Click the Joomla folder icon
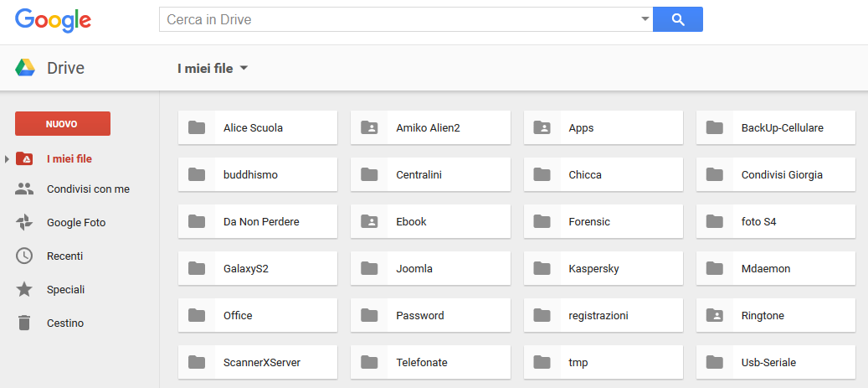Viewport: 868px width, 388px height. coord(369,268)
